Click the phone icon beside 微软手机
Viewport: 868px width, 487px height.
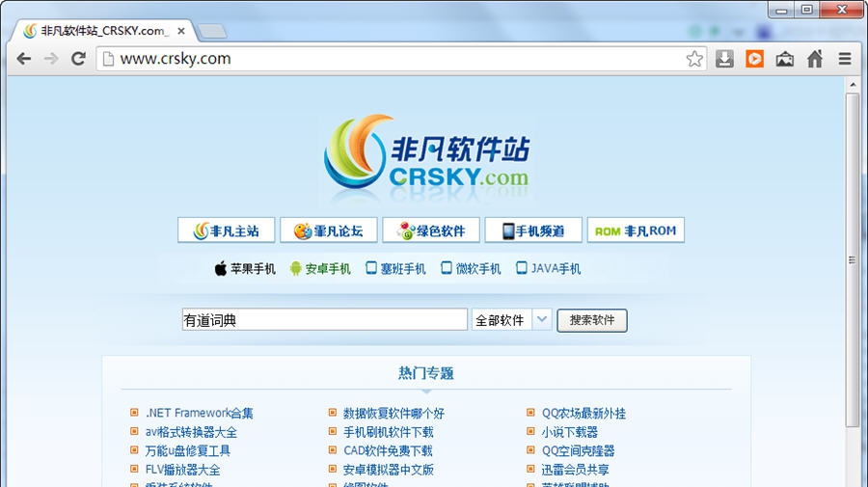(x=447, y=268)
